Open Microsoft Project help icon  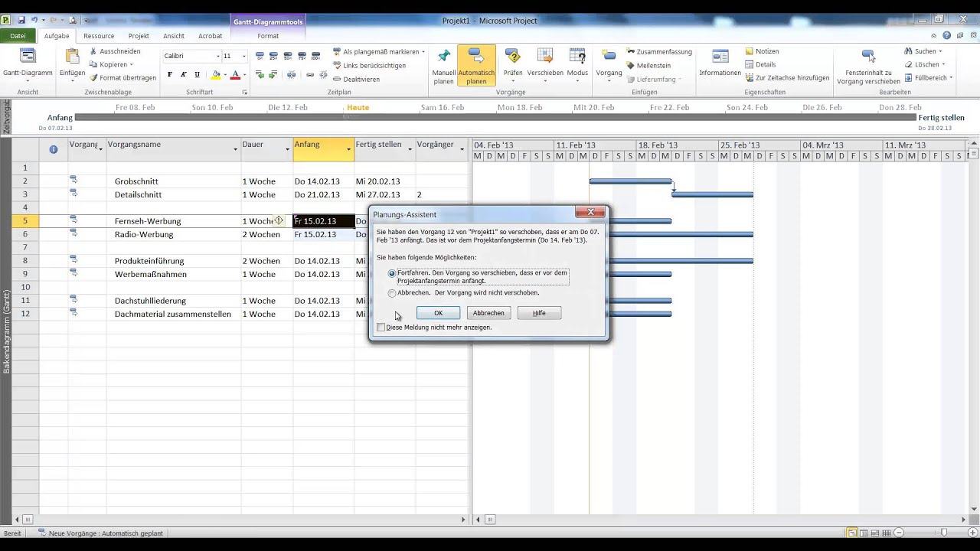[947, 36]
